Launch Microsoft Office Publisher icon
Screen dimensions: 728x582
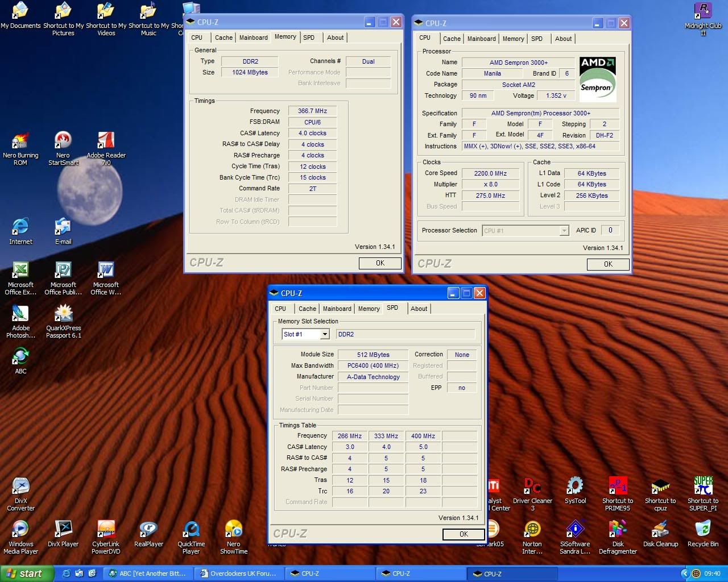[63, 278]
